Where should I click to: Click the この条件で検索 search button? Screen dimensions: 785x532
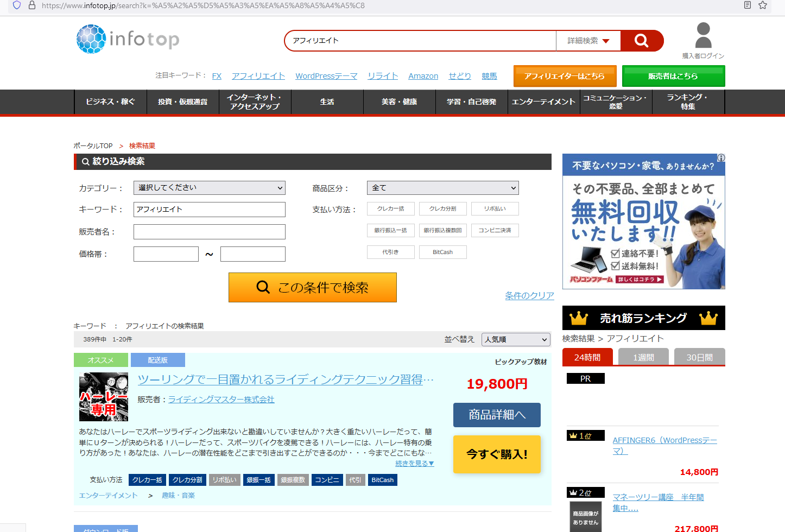pos(312,287)
